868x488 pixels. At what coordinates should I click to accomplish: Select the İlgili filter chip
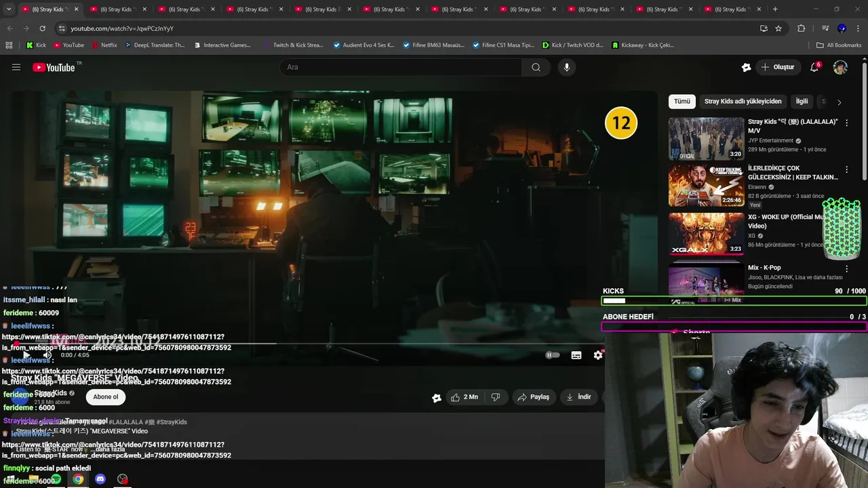click(802, 102)
